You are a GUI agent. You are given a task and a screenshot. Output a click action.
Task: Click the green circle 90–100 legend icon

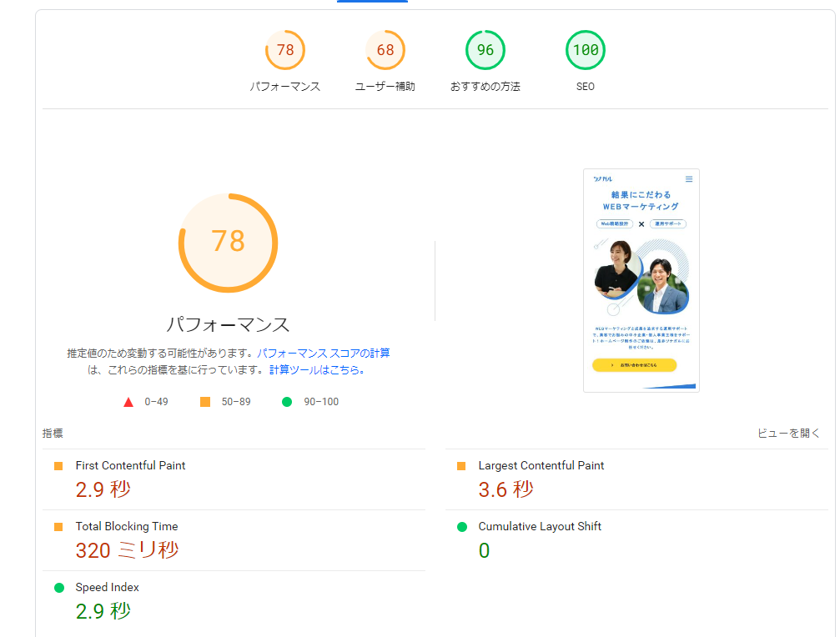[287, 402]
